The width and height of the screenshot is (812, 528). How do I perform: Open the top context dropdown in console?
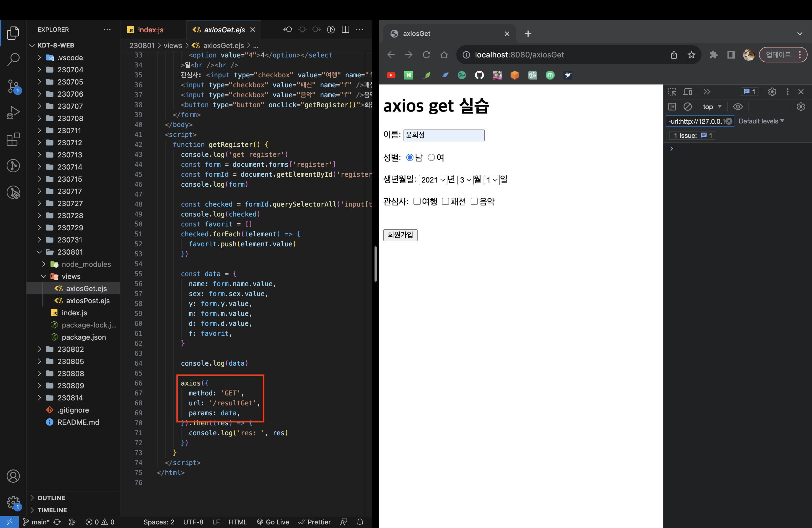pyautogui.click(x=712, y=107)
